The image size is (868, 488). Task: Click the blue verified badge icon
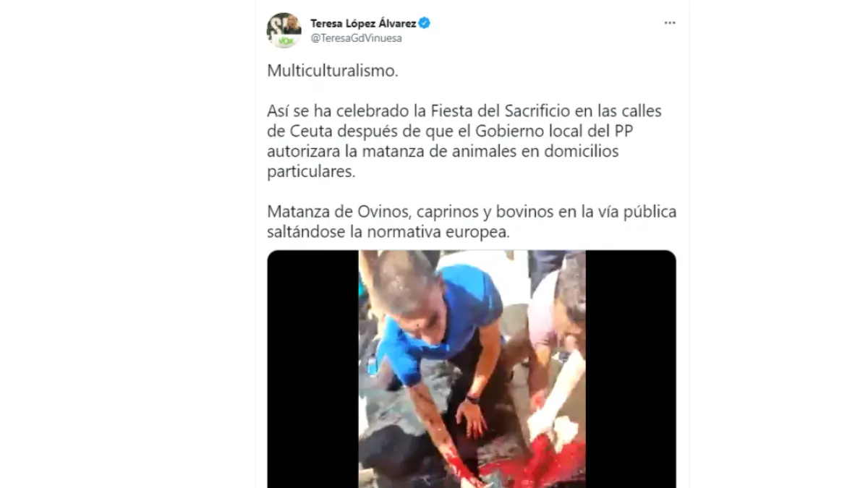pyautogui.click(x=425, y=23)
